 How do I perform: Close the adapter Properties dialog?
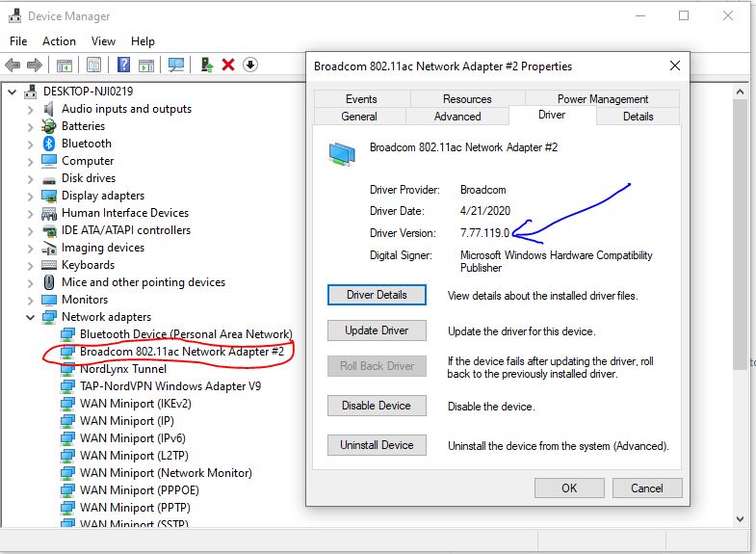[675, 66]
